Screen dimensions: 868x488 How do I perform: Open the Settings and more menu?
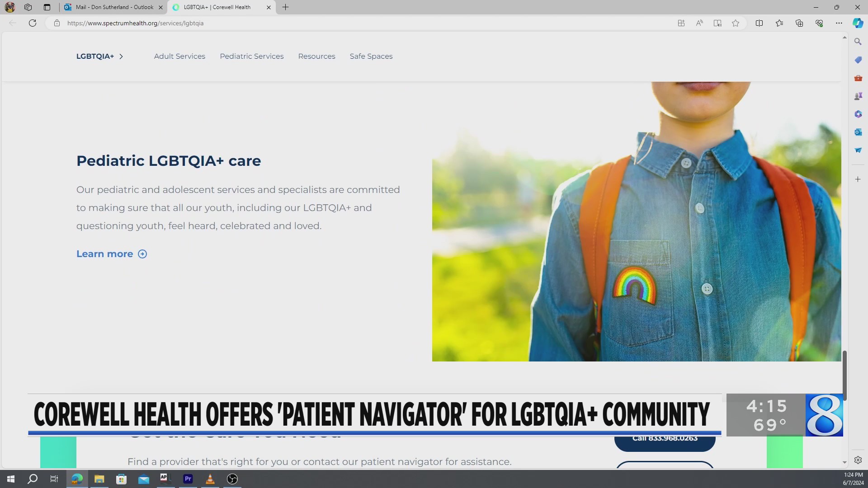tap(839, 23)
